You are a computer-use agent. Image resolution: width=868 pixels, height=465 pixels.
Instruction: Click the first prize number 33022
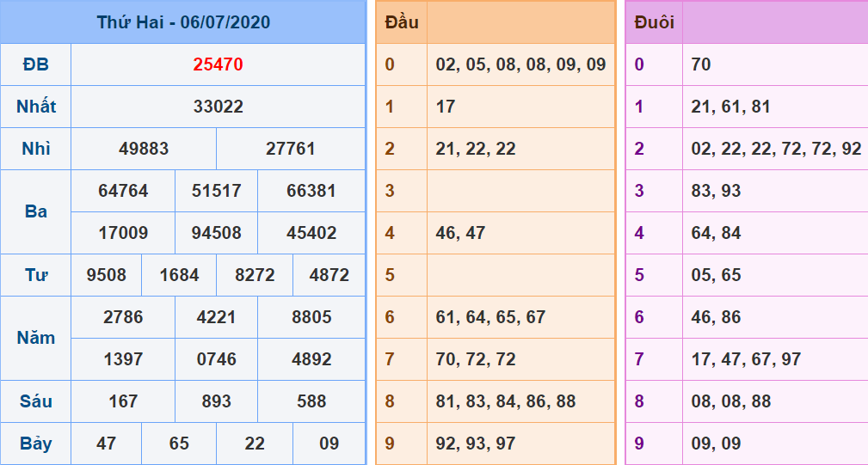[218, 107]
